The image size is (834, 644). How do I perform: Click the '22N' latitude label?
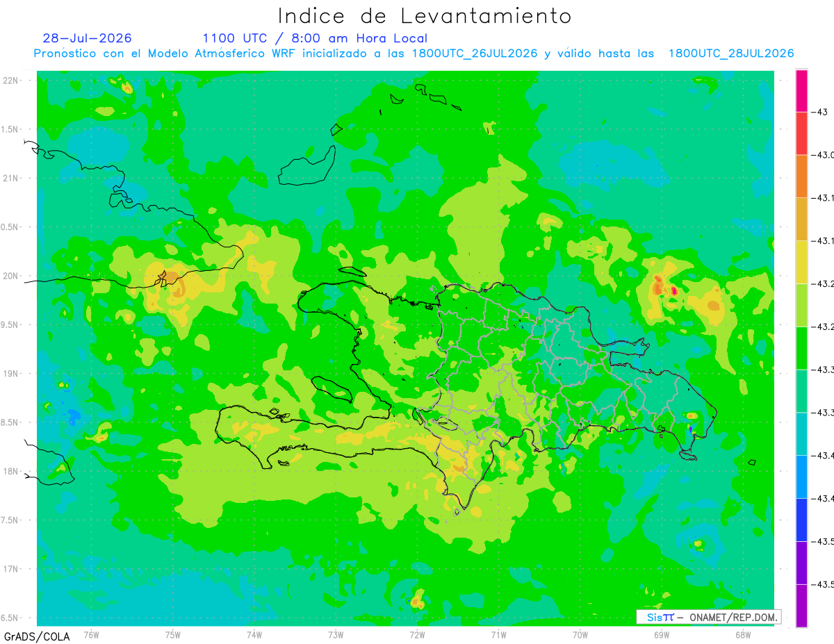pos(11,81)
